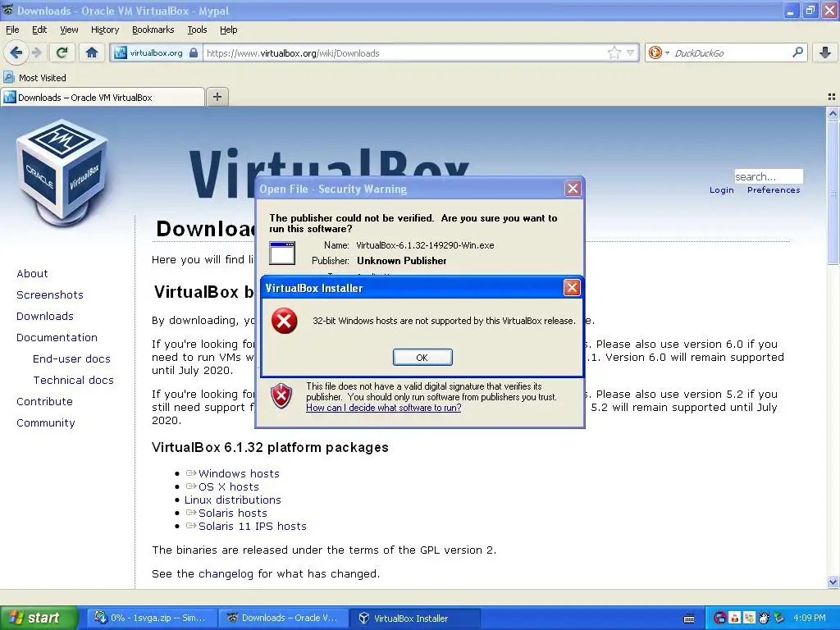The width and height of the screenshot is (840, 630).
Task: Open the Preferences link
Action: click(x=774, y=189)
